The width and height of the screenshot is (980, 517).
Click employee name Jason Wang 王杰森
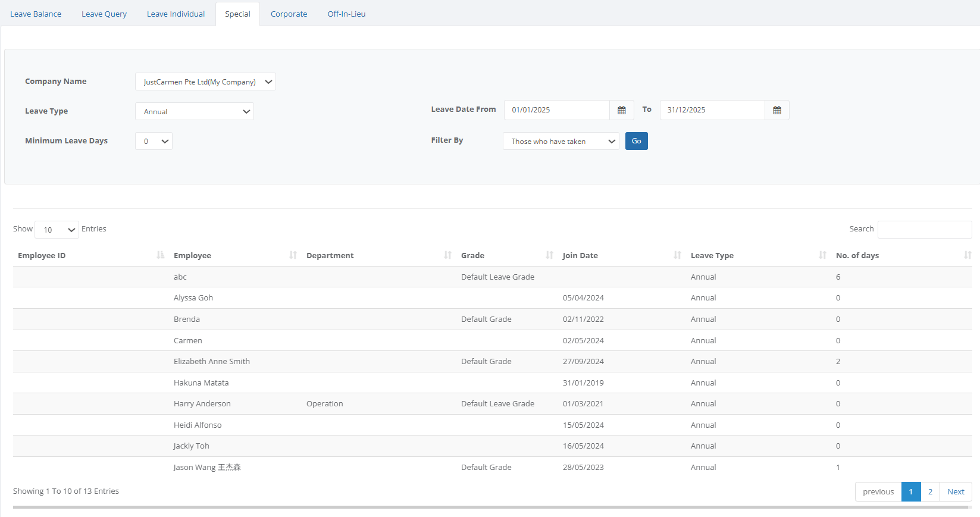tap(207, 467)
